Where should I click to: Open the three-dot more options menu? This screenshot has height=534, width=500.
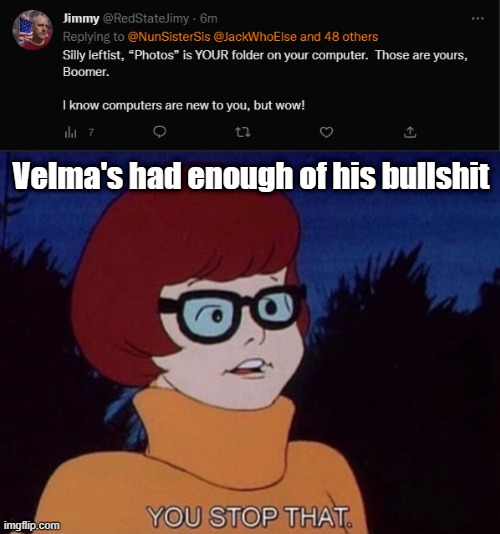tap(478, 18)
